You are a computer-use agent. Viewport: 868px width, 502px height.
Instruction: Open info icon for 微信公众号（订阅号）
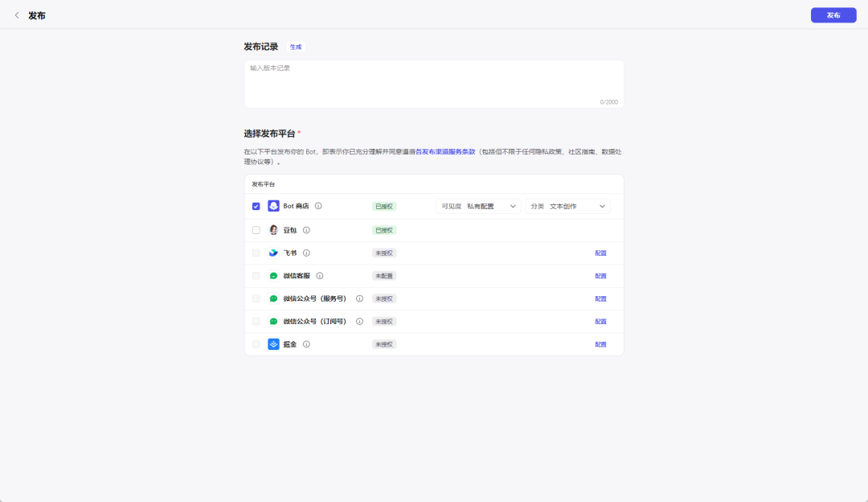pyautogui.click(x=359, y=321)
